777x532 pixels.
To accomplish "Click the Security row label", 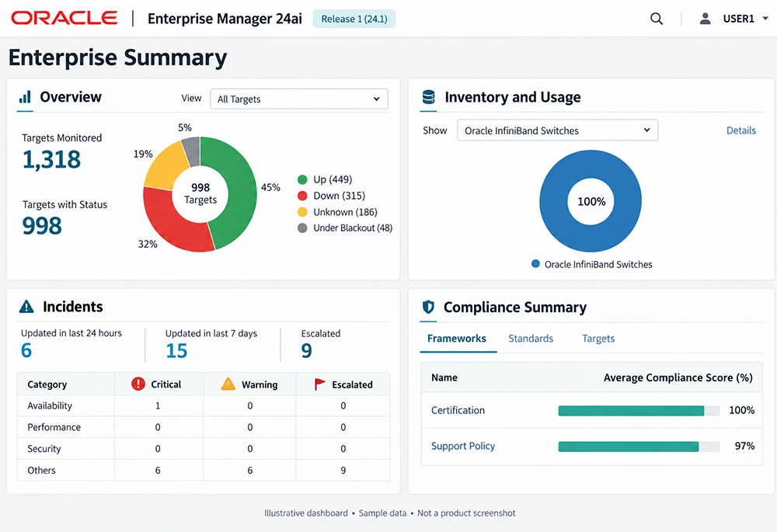I will click(44, 449).
